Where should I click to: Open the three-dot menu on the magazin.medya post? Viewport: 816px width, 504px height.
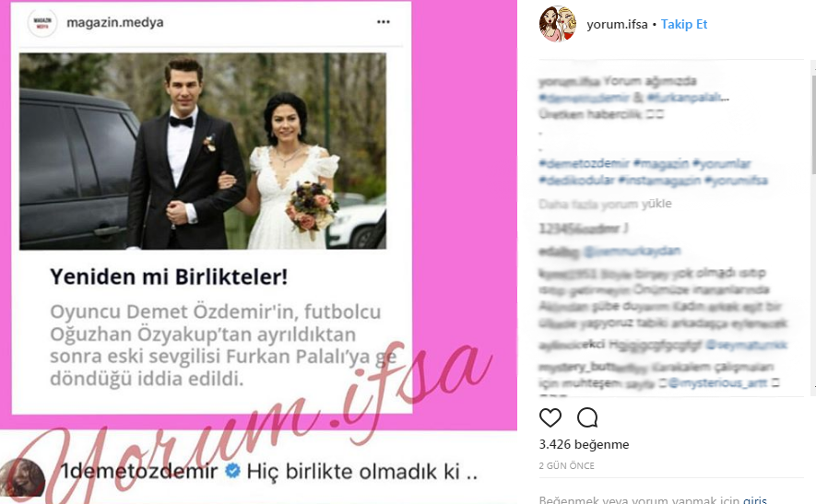click(x=384, y=22)
